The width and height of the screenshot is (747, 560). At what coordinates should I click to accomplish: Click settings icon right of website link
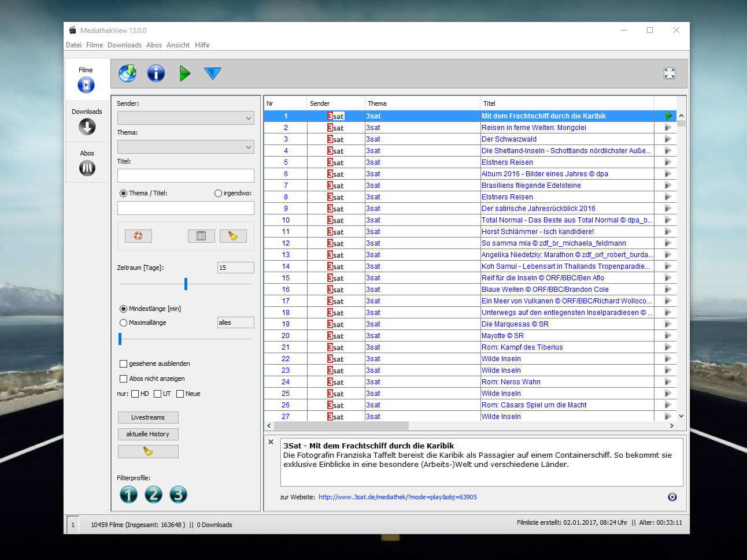coord(672,497)
